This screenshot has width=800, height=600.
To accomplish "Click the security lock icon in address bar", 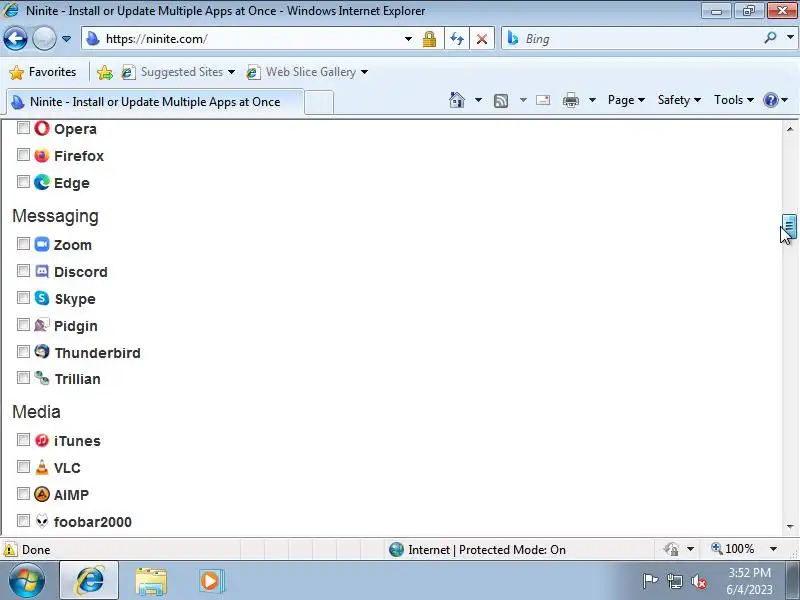I will [429, 39].
